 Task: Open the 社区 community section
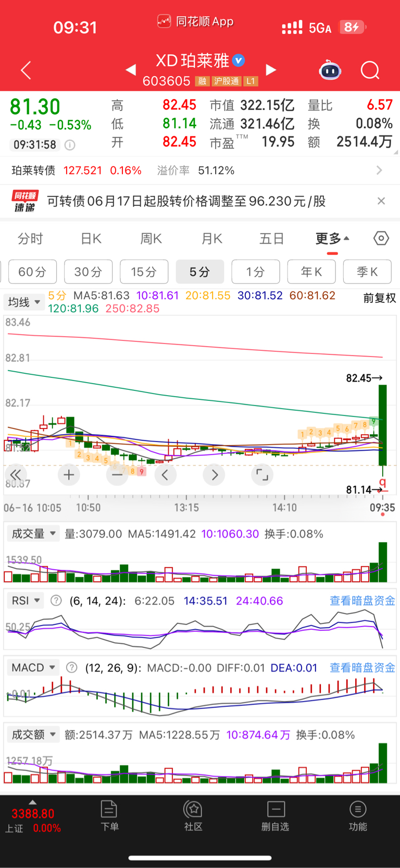point(193,816)
